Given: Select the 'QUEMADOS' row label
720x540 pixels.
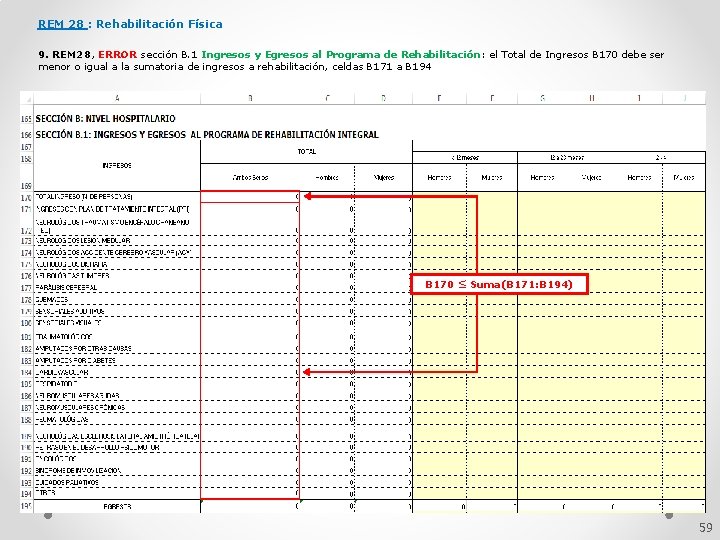Looking at the screenshot, I should pyautogui.click(x=52, y=299).
